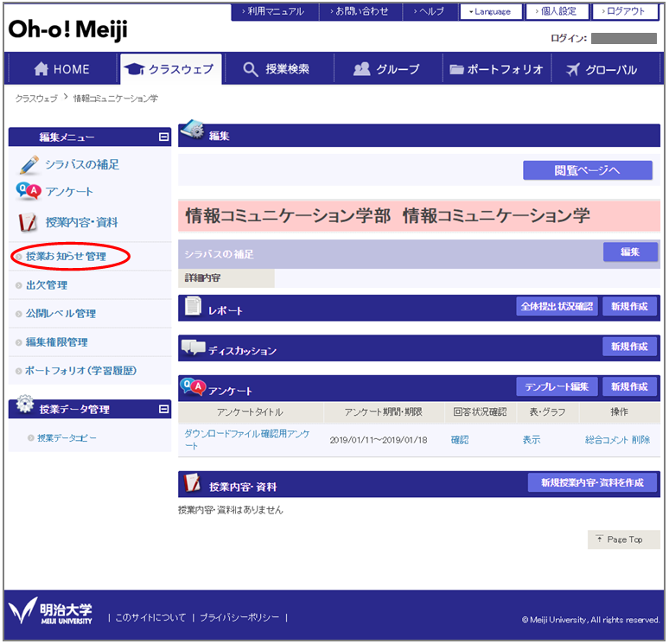The height and width of the screenshot is (644, 669).
Task: Open the ポートフォリオ tab
Action: coord(497,68)
